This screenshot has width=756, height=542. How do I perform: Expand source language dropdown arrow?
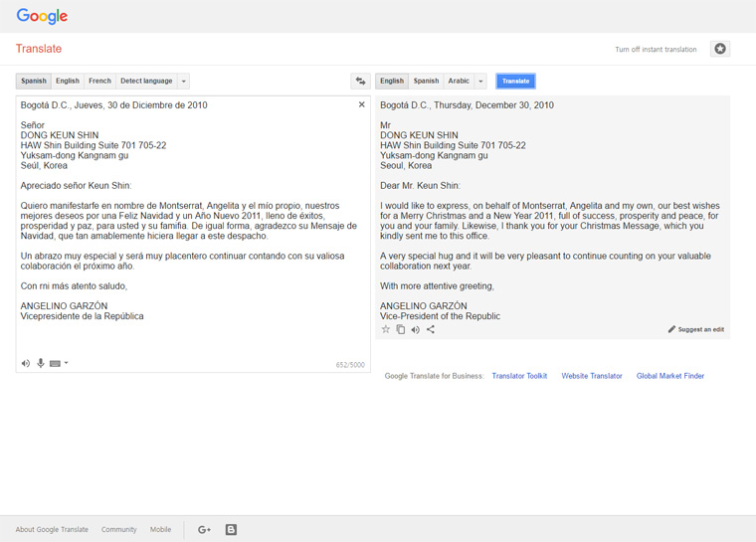tap(184, 81)
